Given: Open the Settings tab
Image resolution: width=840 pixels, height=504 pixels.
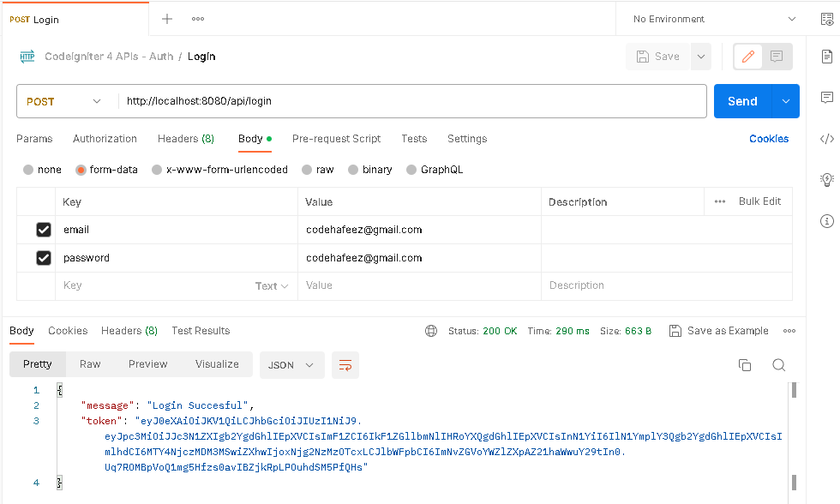Looking at the screenshot, I should (x=467, y=139).
